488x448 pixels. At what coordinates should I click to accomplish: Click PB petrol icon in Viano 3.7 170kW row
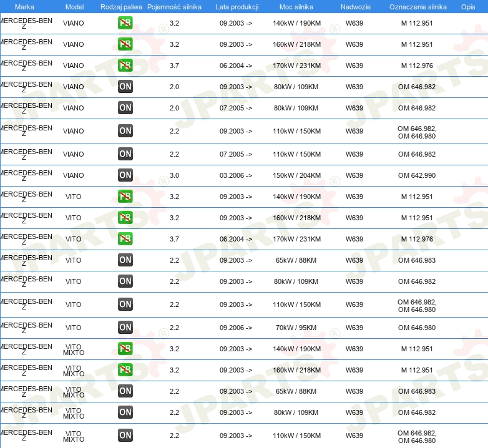(125, 66)
